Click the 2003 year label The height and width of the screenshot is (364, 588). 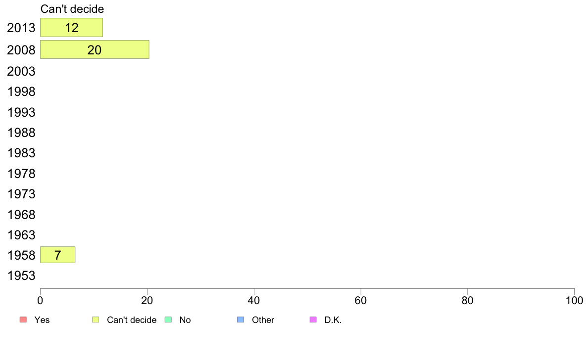[21, 71]
